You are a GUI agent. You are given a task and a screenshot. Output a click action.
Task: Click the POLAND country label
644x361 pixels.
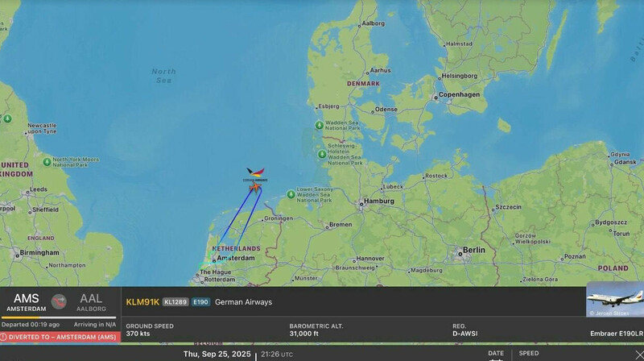613,268
